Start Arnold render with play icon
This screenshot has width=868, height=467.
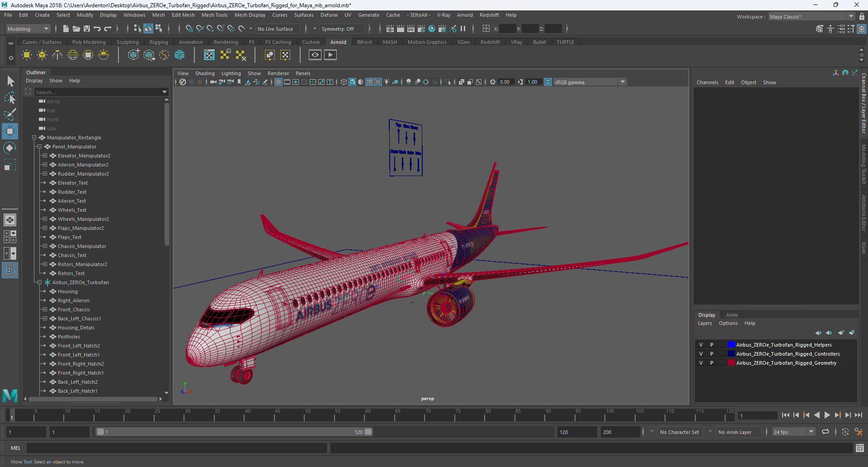point(330,55)
